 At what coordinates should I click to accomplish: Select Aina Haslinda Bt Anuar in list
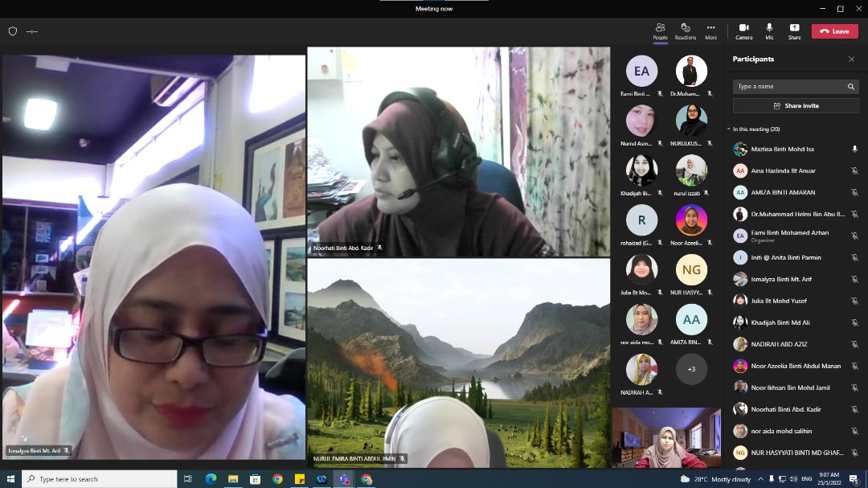tap(796, 170)
